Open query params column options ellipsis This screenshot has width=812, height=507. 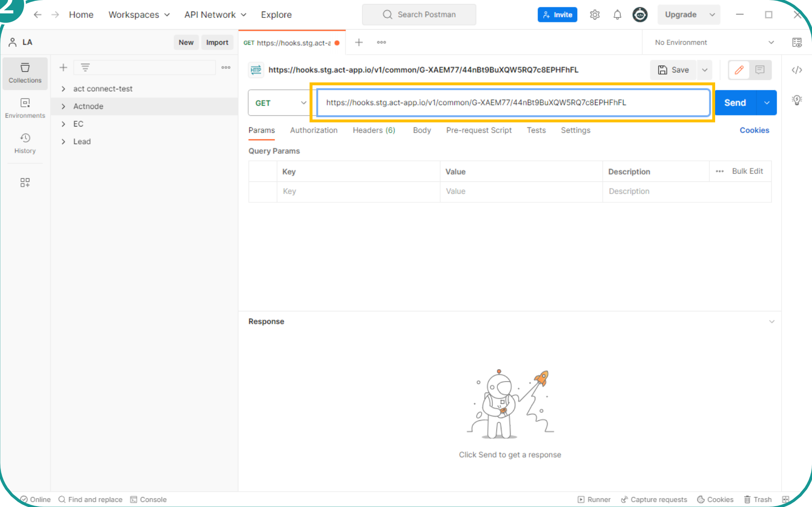[720, 172]
